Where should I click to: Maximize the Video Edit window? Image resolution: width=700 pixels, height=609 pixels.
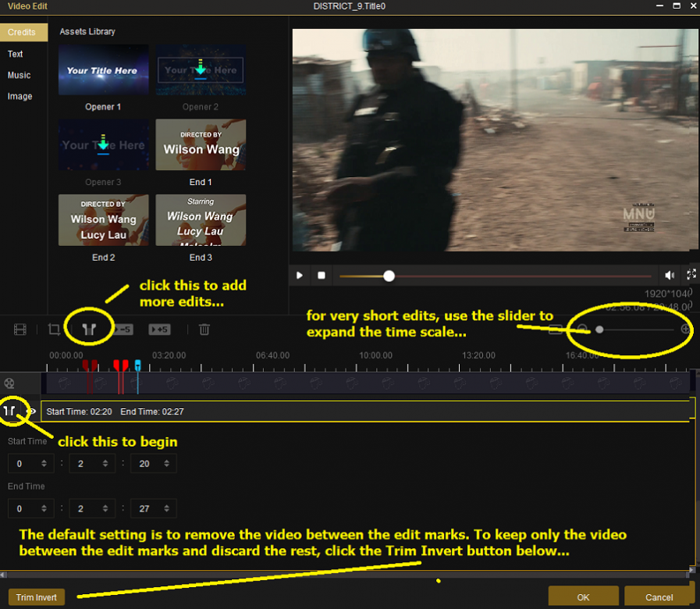pyautogui.click(x=677, y=5)
